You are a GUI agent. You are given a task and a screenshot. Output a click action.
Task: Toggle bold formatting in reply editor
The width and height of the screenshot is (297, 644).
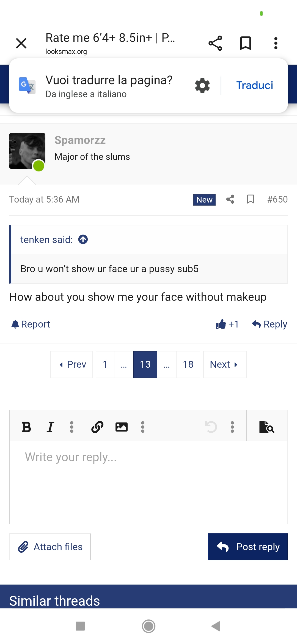[x=26, y=427]
